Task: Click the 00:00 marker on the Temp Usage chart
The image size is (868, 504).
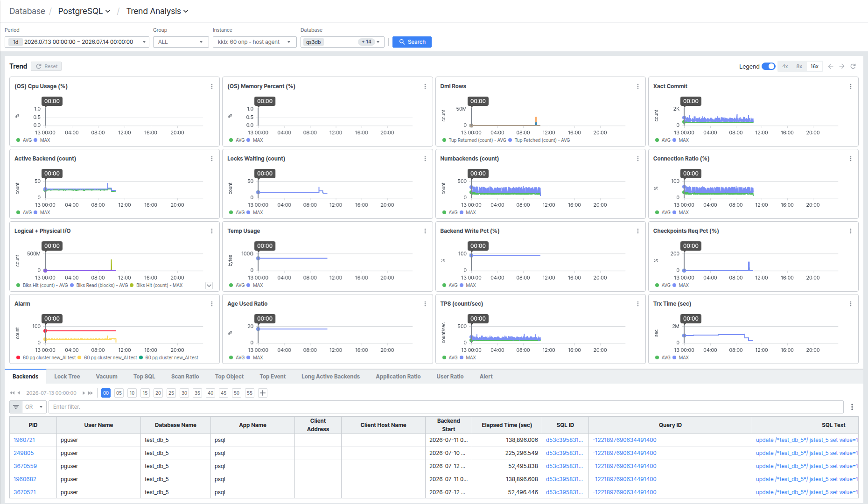Action: [265, 246]
